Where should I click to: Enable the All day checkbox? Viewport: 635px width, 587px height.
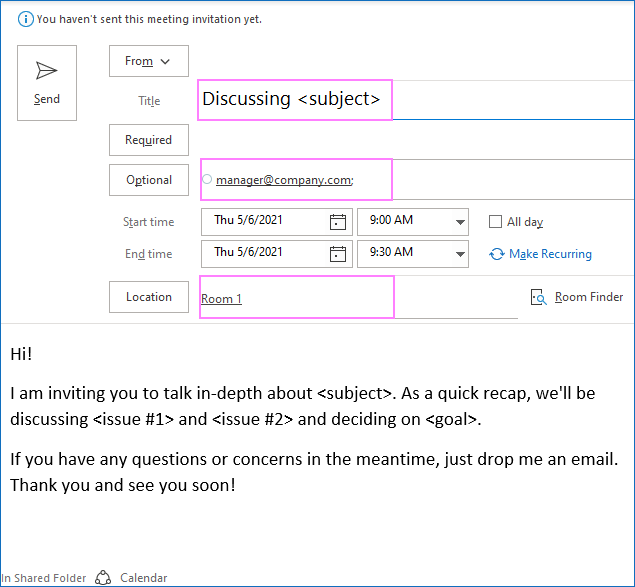pos(495,222)
